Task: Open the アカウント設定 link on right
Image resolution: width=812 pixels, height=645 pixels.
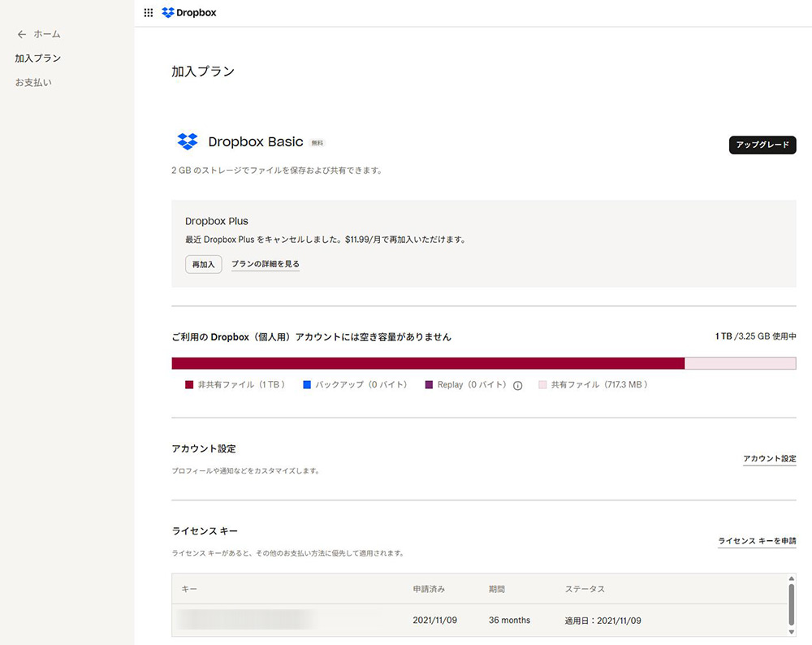Action: click(769, 459)
